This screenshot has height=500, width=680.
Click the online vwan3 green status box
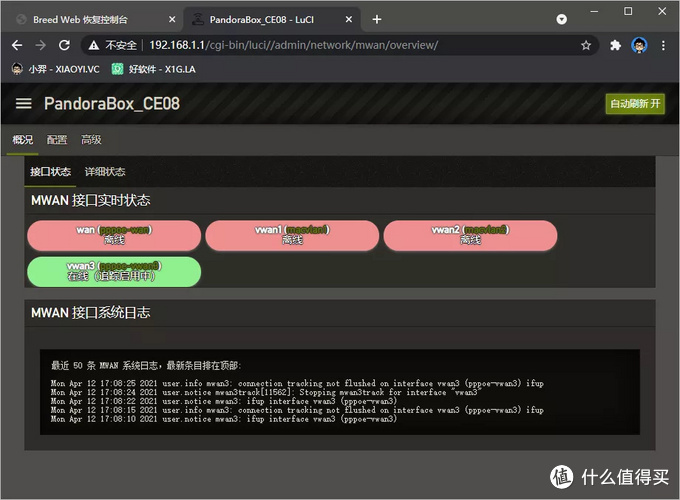tap(113, 271)
